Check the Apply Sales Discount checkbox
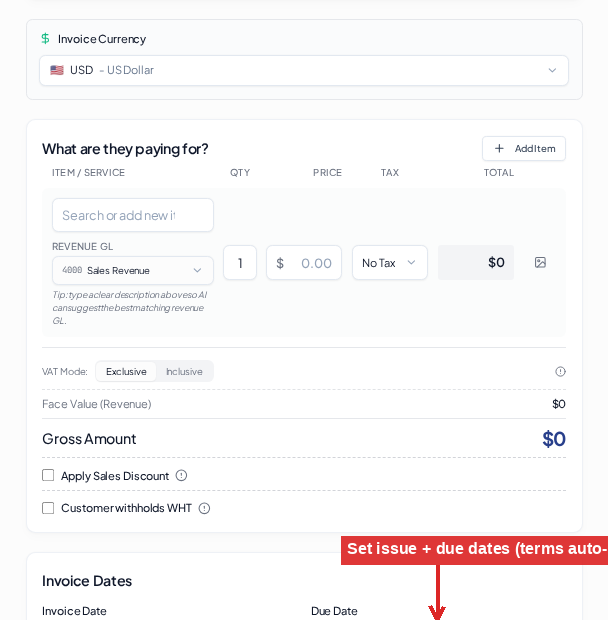Image resolution: width=608 pixels, height=620 pixels. point(48,475)
